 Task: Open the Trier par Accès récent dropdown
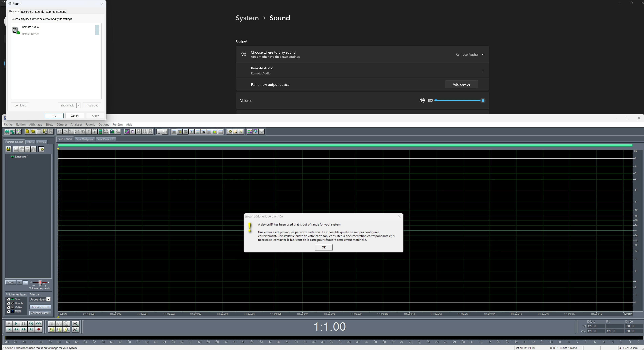pos(49,299)
